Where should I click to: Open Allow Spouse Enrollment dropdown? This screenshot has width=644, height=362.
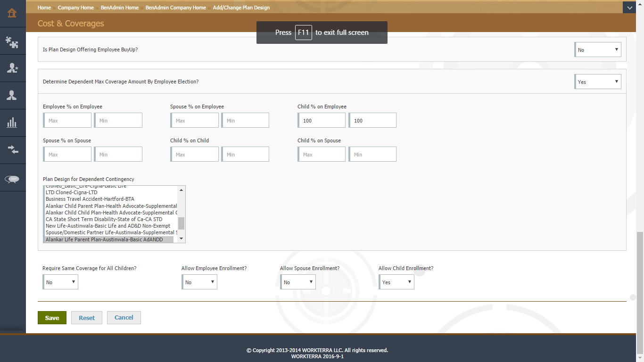click(298, 282)
